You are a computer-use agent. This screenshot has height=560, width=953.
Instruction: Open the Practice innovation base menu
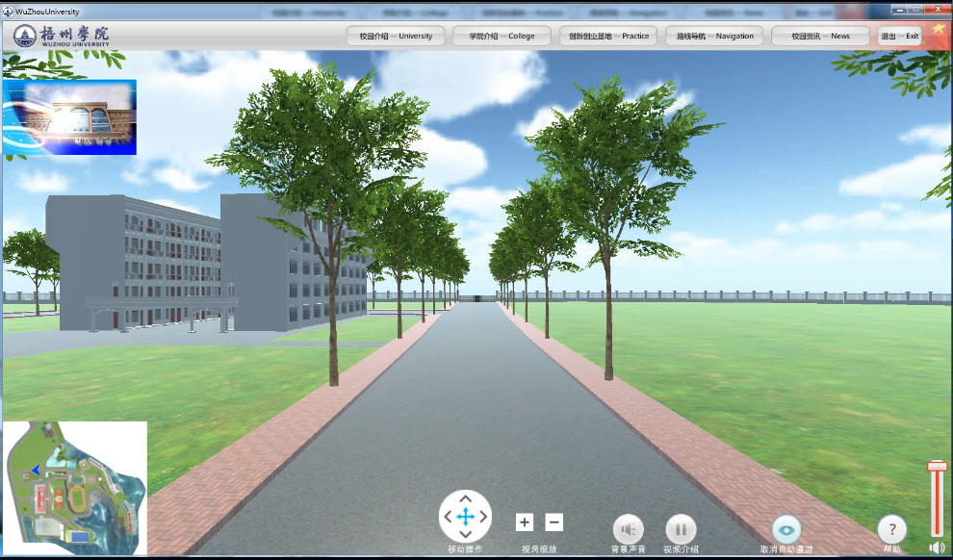point(608,36)
